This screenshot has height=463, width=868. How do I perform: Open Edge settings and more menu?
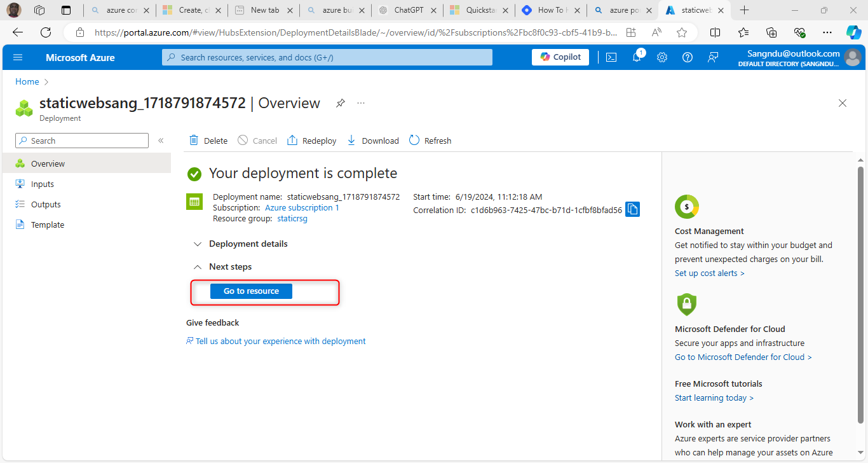(827, 32)
